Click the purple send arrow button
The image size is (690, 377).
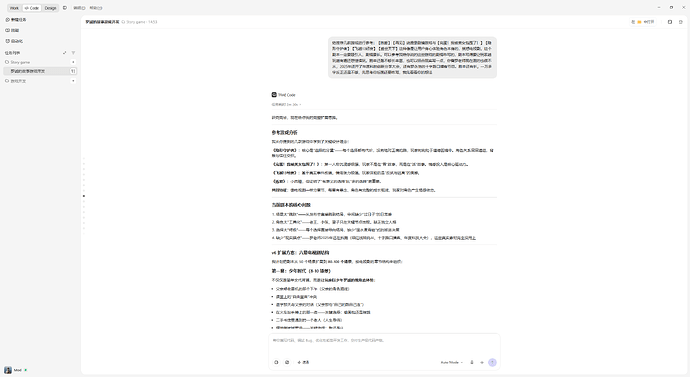pyautogui.click(x=492, y=362)
